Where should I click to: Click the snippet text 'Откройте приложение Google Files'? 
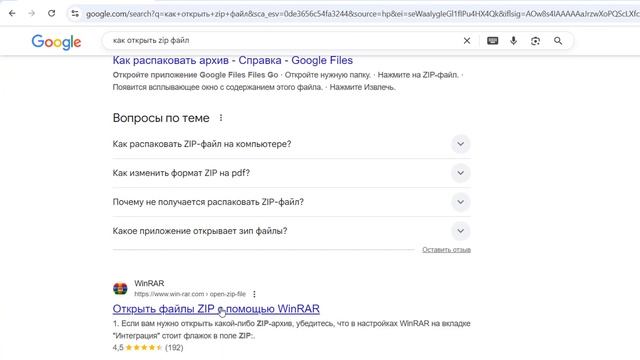point(195,75)
